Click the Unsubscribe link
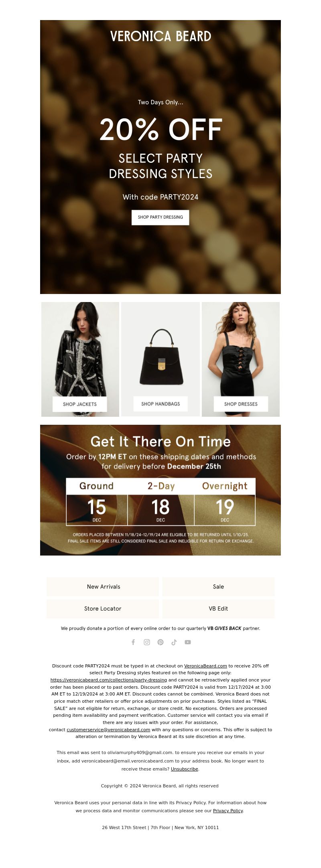 (185, 769)
